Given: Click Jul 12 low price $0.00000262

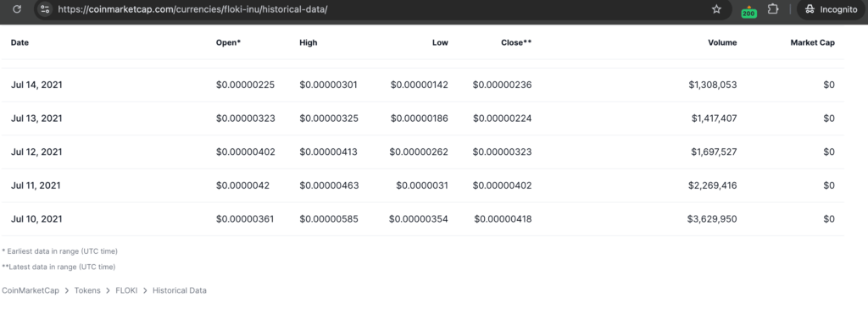Looking at the screenshot, I should point(419,152).
